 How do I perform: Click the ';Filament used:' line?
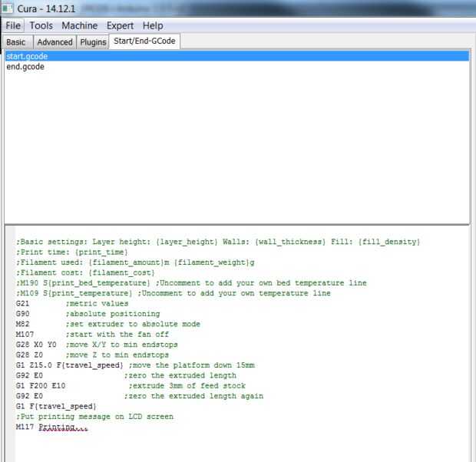coord(135,262)
